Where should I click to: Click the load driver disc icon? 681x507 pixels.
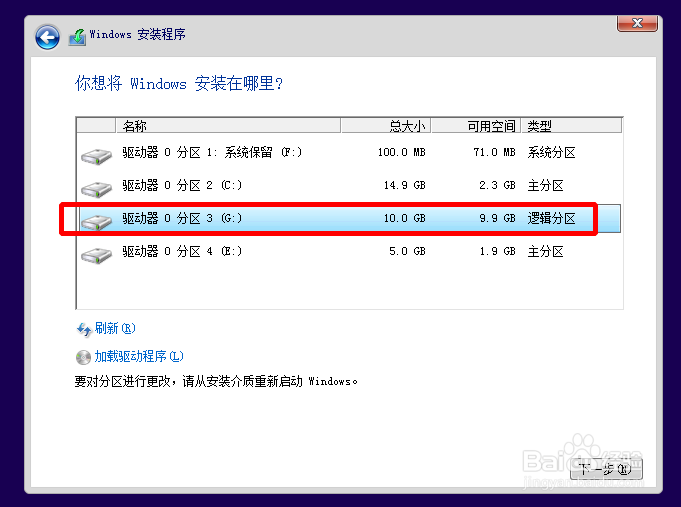coord(83,358)
